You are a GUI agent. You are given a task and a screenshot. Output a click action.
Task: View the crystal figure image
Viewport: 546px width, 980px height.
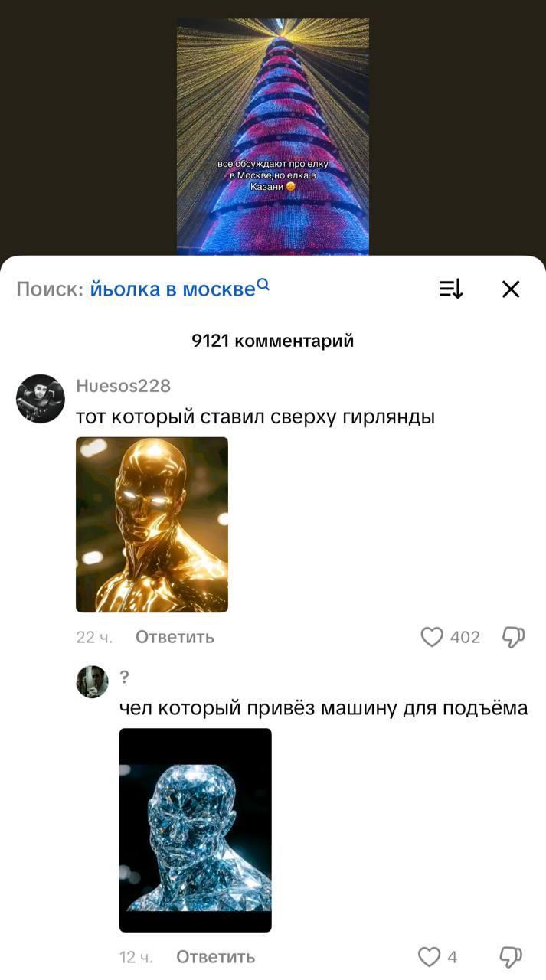[x=195, y=830]
